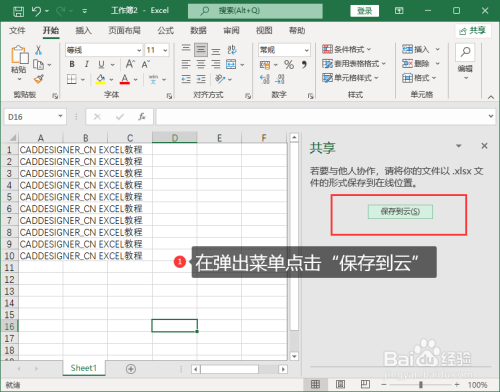The height and width of the screenshot is (392, 500).
Task: Switch to Page Break Preview
Action: pyautogui.click(x=365, y=384)
